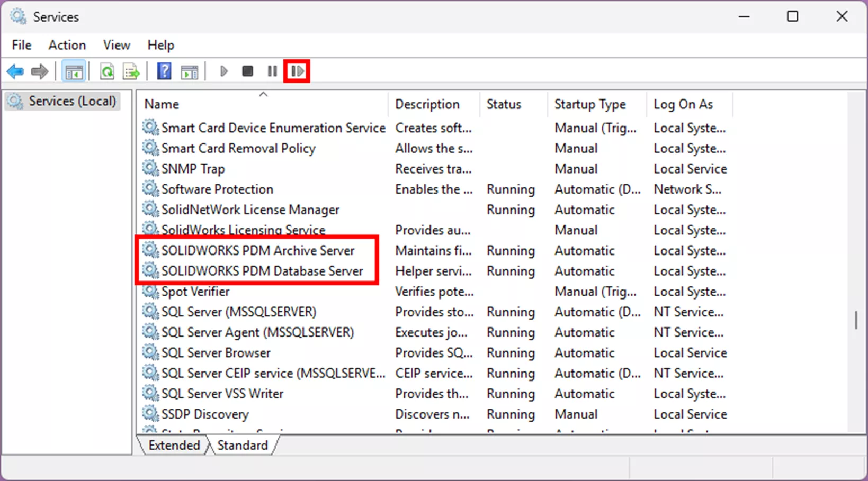Click the Forward arrow toolbar icon
This screenshot has width=868, height=481.
pyautogui.click(x=40, y=71)
